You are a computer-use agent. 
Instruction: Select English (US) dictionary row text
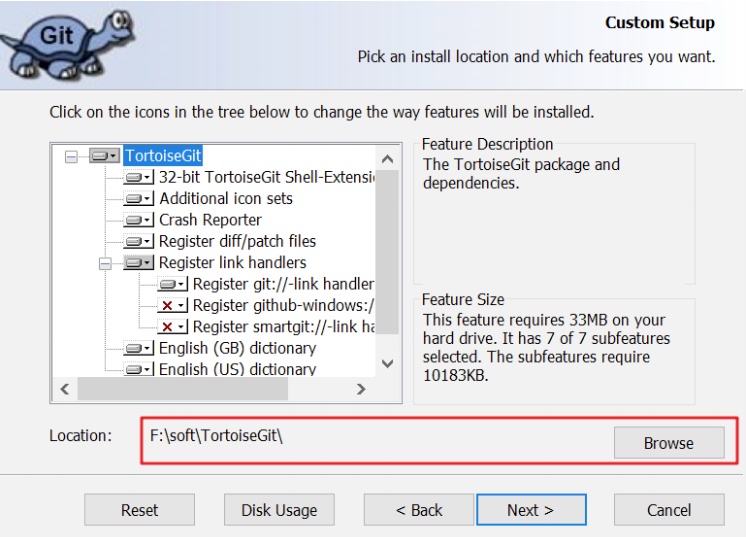pos(237,369)
